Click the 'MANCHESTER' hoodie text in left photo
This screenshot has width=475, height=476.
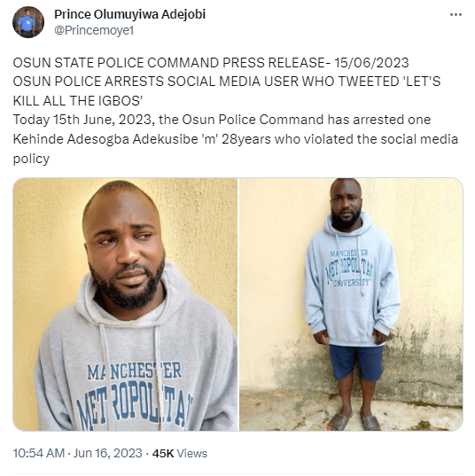click(135, 371)
